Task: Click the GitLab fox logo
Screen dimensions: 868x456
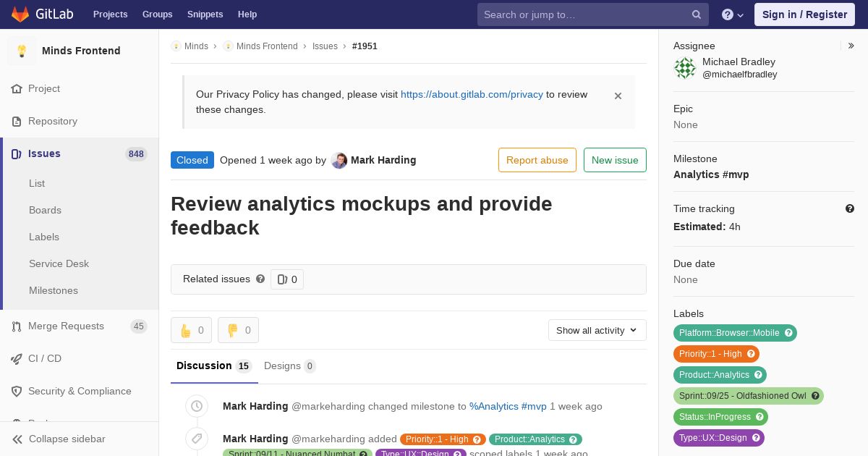Action: pos(20,14)
